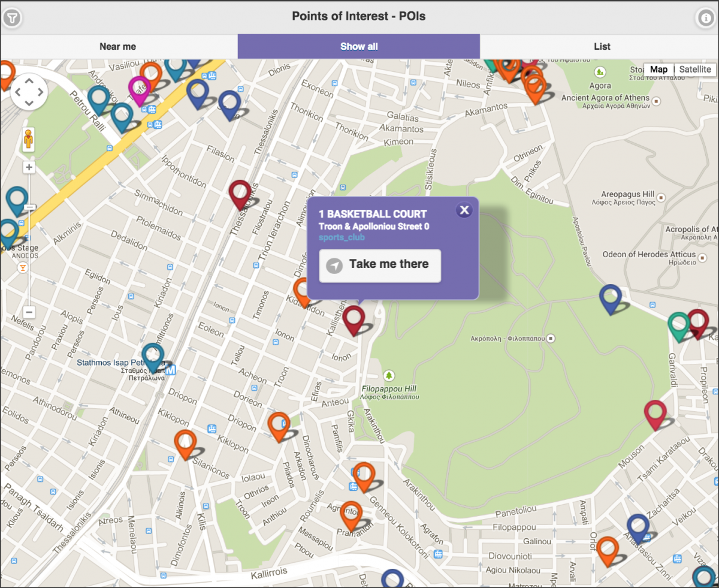Click the Filopappou Hill park tree icon
The width and height of the screenshot is (719, 588).
[x=389, y=376]
